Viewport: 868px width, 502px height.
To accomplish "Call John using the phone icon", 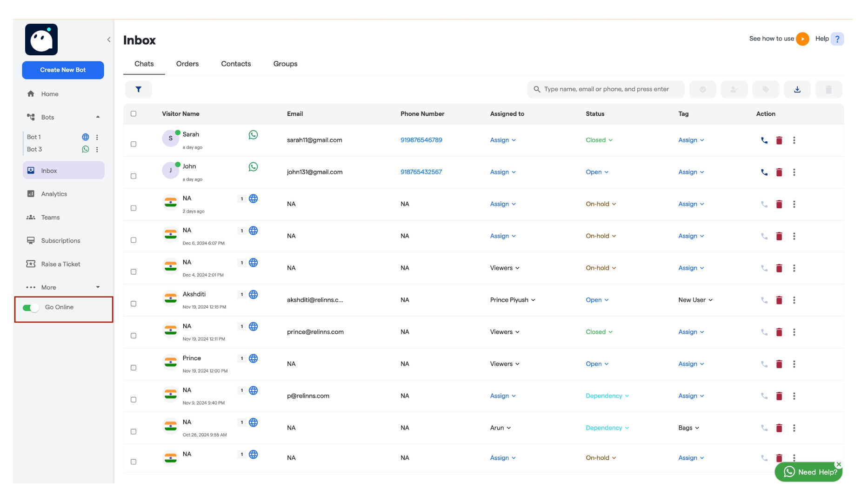I will click(764, 172).
